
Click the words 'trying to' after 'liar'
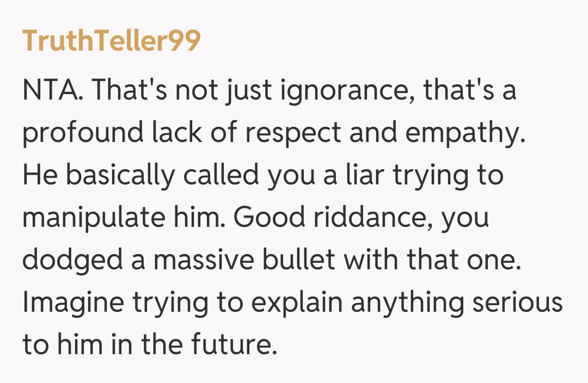click(453, 176)
